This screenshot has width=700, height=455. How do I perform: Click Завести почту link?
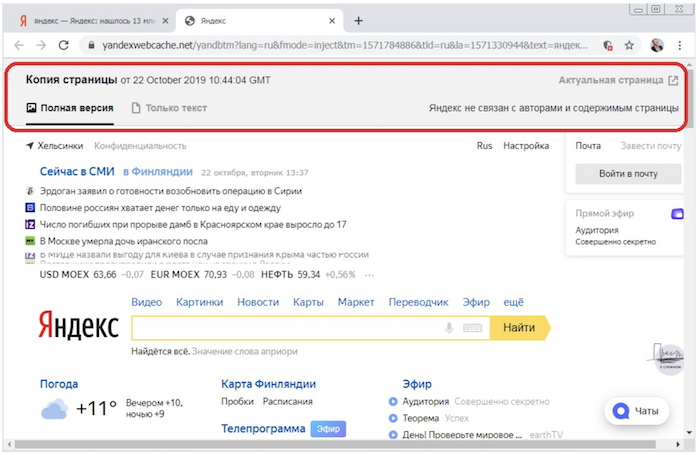[x=651, y=146]
